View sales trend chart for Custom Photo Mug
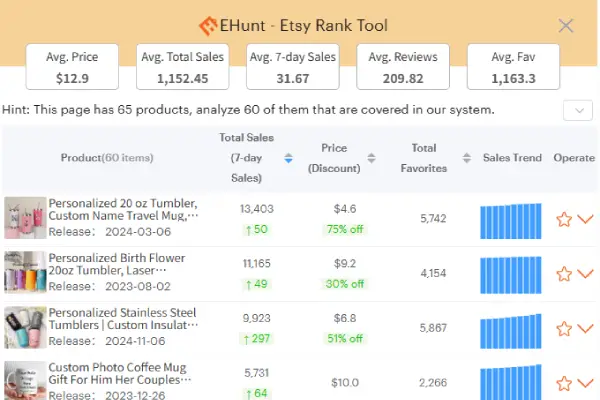The height and width of the screenshot is (400, 600). (x=511, y=382)
